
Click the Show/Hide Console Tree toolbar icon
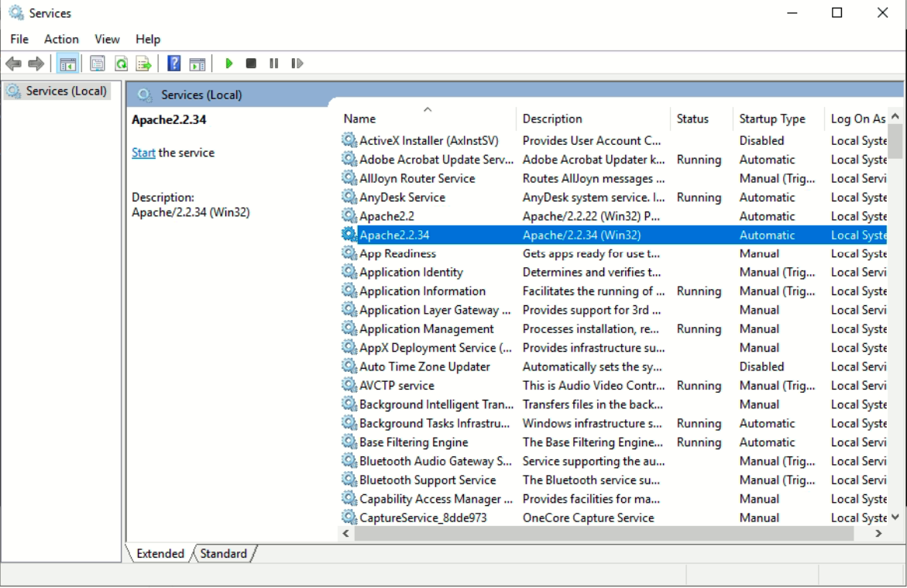pyautogui.click(x=67, y=64)
